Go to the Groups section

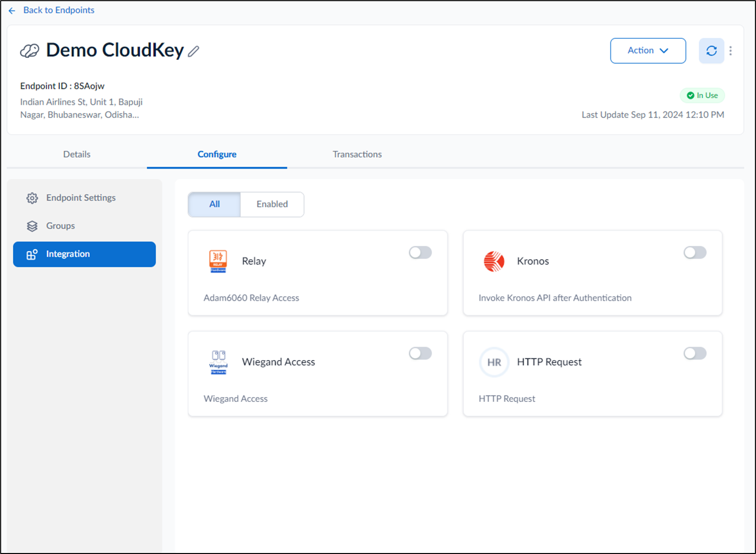click(84, 226)
